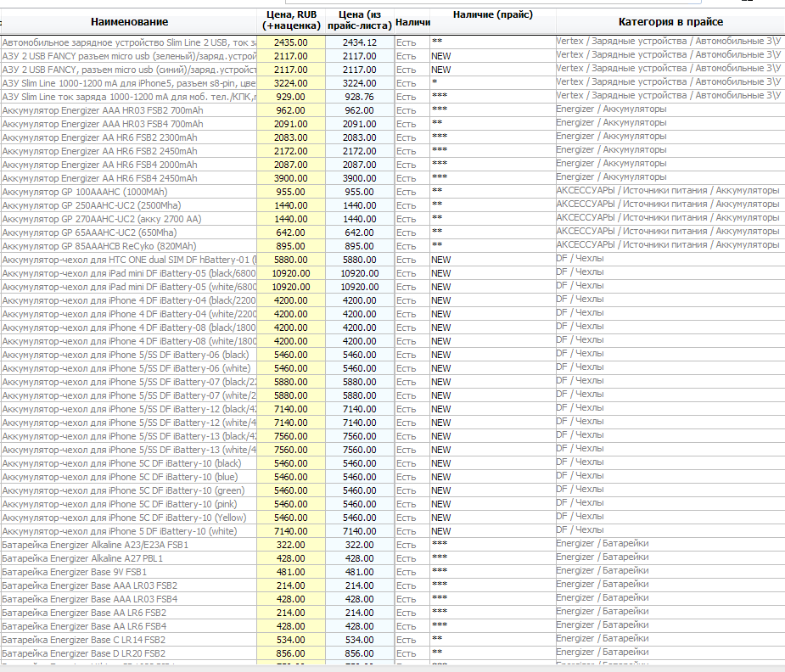Click the 534.00 price-list cell
Image resolution: width=785 pixels, height=672 pixels.
click(360, 640)
